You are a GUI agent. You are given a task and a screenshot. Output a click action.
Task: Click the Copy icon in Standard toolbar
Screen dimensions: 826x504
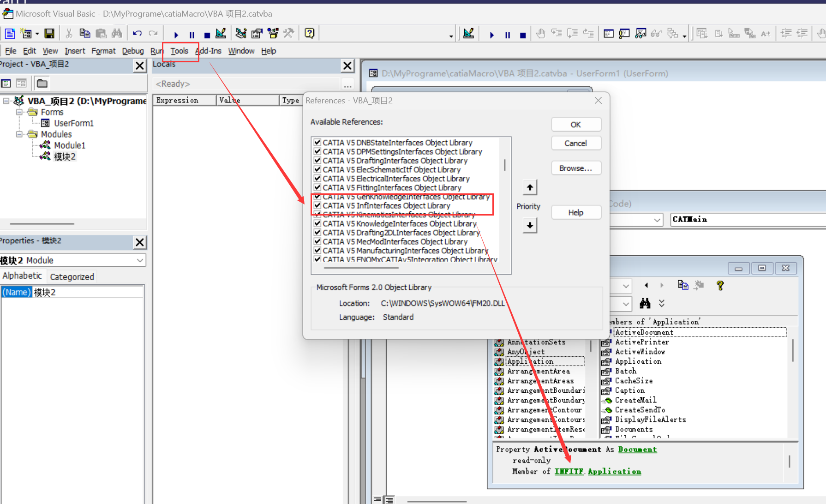tap(85, 33)
